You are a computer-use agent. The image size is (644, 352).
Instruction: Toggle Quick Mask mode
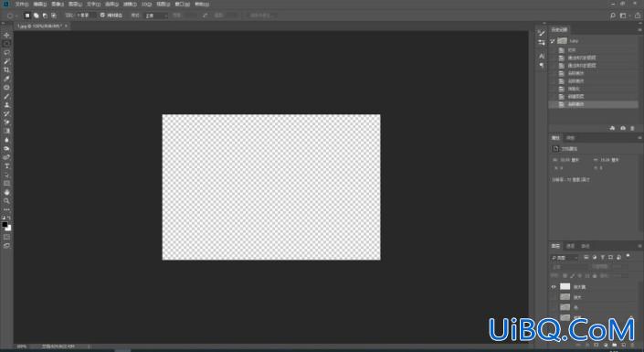(6, 237)
